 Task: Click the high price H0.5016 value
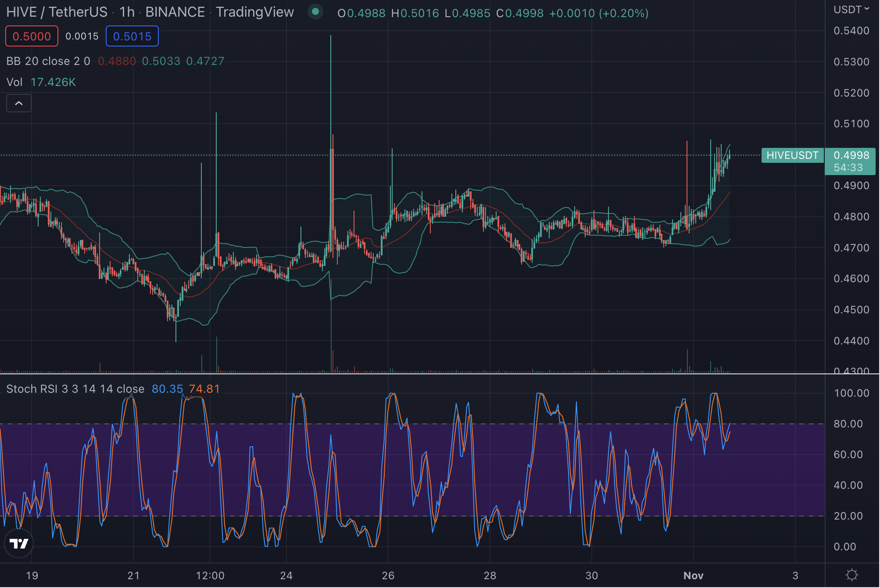(415, 13)
